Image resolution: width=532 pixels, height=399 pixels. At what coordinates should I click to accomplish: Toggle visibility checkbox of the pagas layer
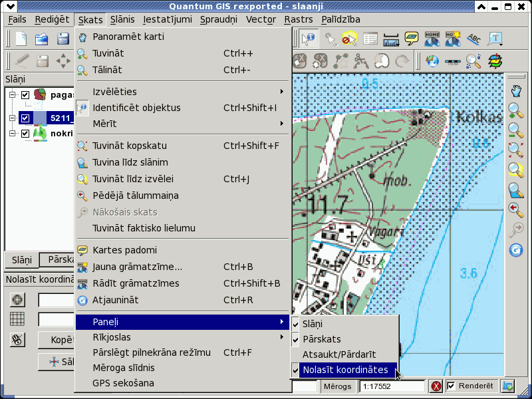pos(25,94)
